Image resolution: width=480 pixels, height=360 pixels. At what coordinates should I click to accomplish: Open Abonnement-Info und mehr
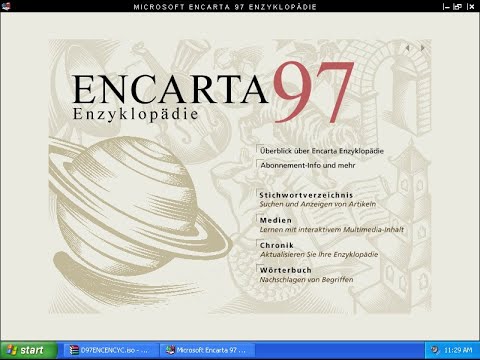308,165
